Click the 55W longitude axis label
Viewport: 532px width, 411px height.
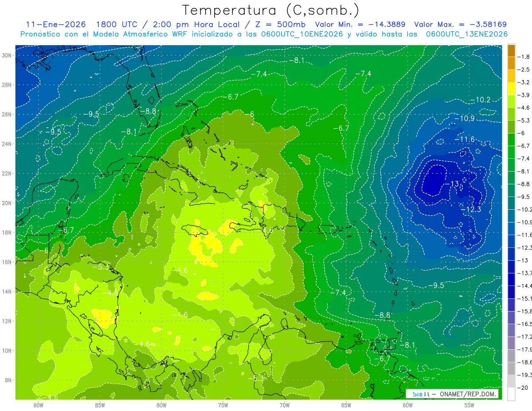[x=469, y=405]
